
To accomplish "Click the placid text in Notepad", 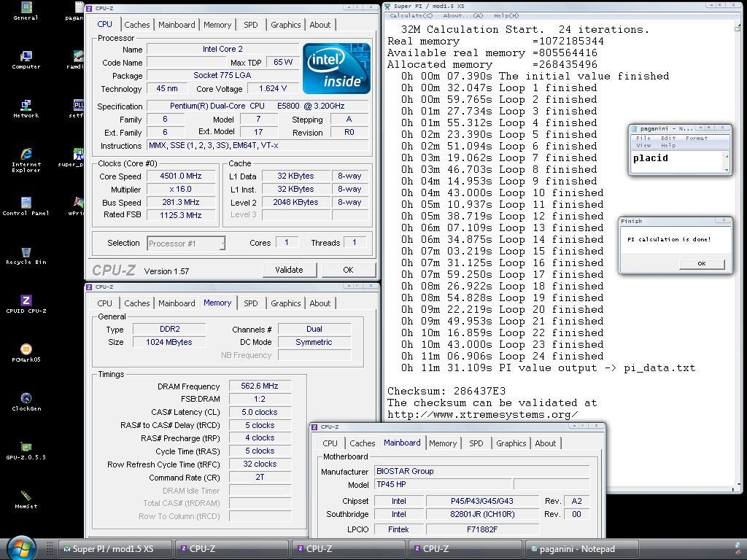I will [650, 158].
